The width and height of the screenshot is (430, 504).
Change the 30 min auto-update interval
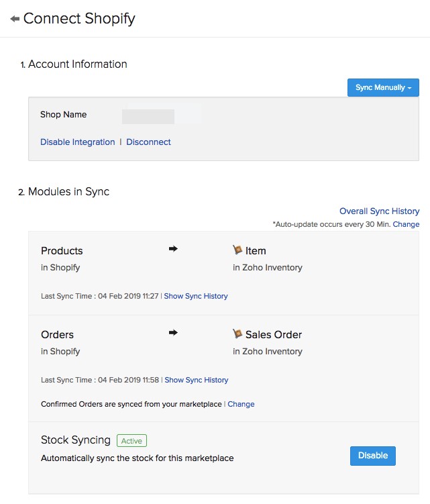point(406,224)
